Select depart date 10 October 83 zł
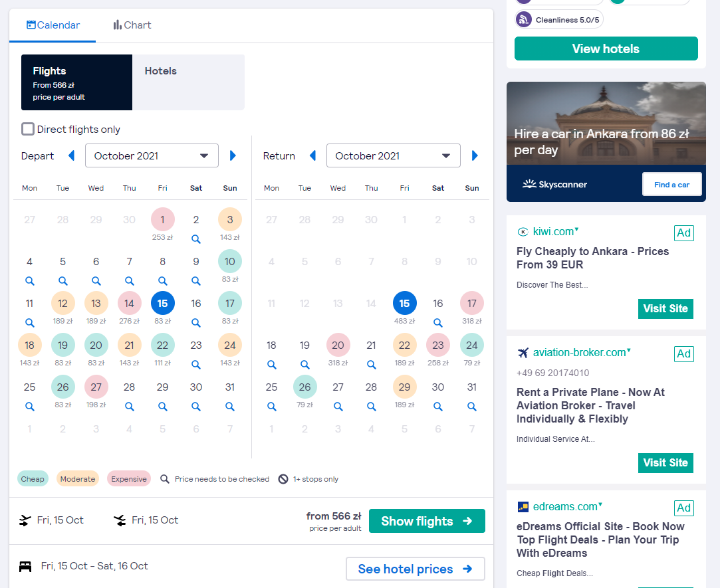Screen dimensions: 720x588 tap(230, 262)
